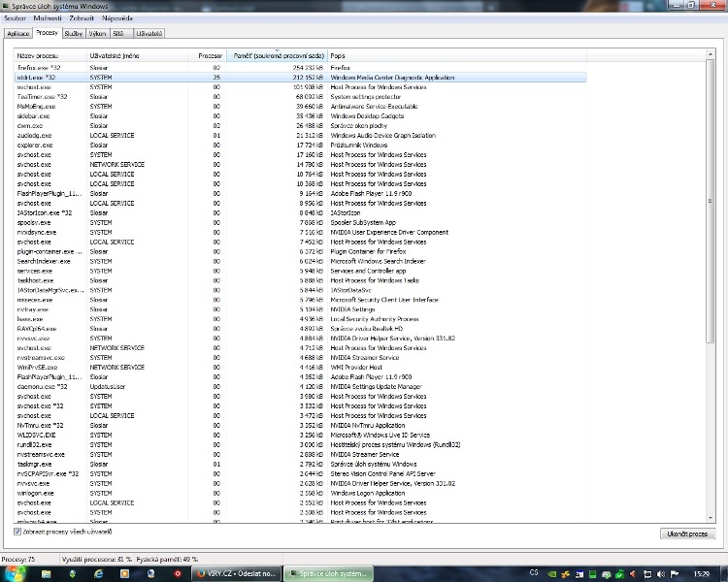Switch to the Aplikace tab
Viewport: 728px width, 582px height.
click(x=17, y=32)
